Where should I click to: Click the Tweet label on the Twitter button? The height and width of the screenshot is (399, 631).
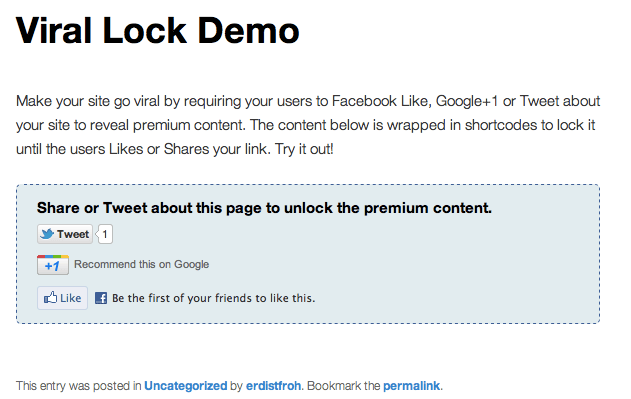pos(73,234)
